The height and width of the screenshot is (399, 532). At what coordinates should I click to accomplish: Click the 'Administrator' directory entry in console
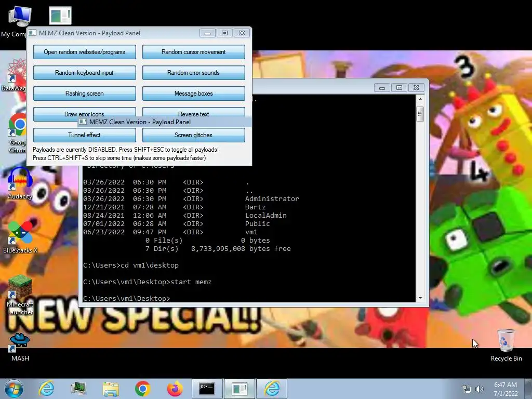pos(272,199)
